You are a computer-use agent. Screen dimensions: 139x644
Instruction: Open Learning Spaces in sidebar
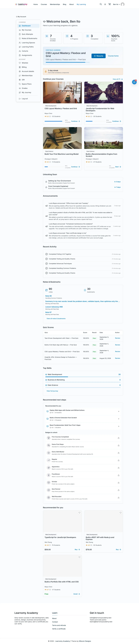[28, 43]
